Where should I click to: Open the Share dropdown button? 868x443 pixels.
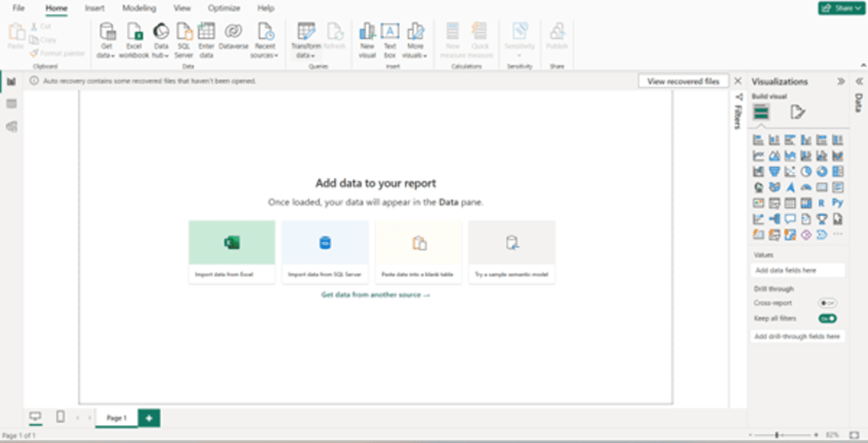pos(841,8)
